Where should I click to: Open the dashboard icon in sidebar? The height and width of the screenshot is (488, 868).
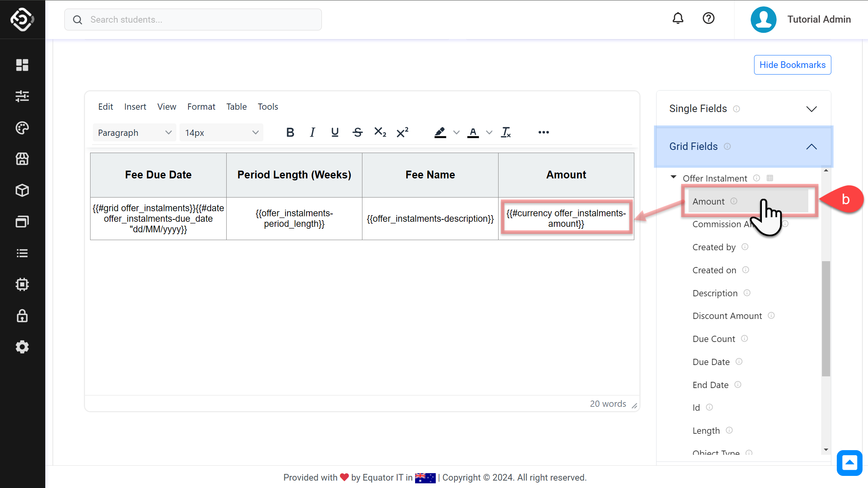pyautogui.click(x=22, y=65)
